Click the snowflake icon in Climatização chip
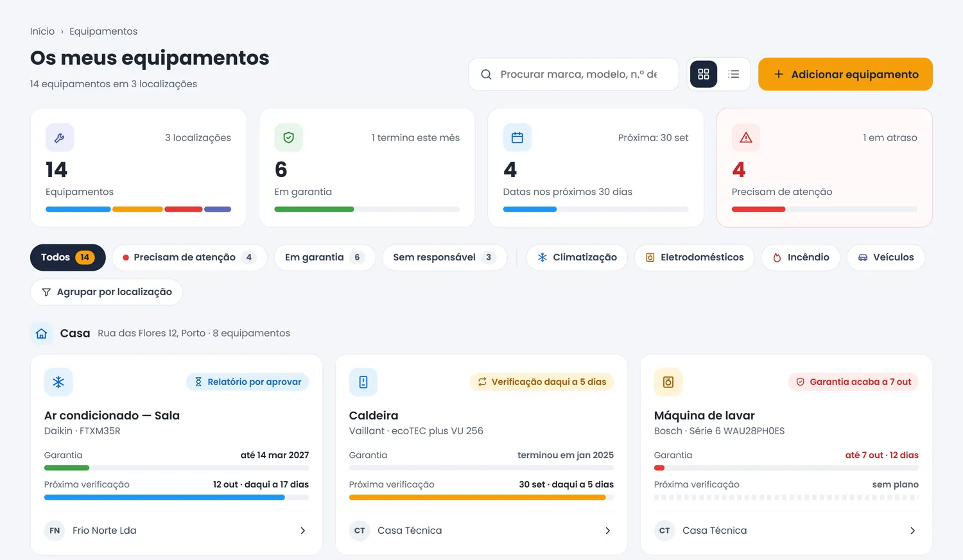 [x=542, y=257]
